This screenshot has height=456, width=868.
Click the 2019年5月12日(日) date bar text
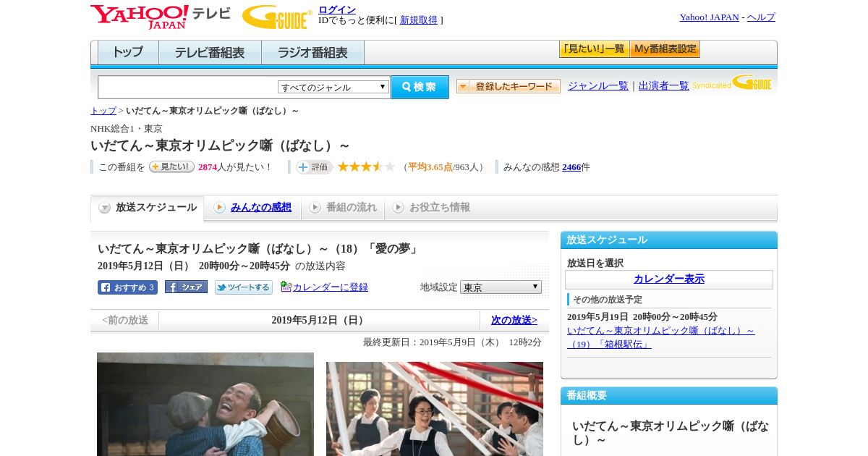point(319,320)
